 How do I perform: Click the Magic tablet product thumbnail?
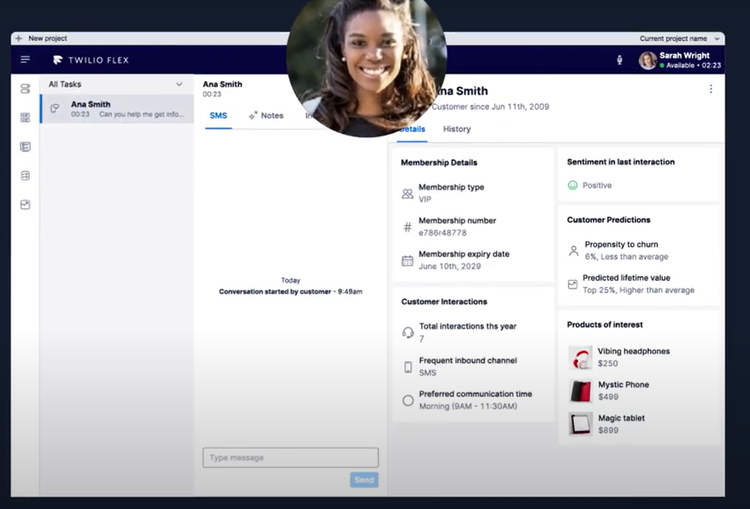[580, 423]
